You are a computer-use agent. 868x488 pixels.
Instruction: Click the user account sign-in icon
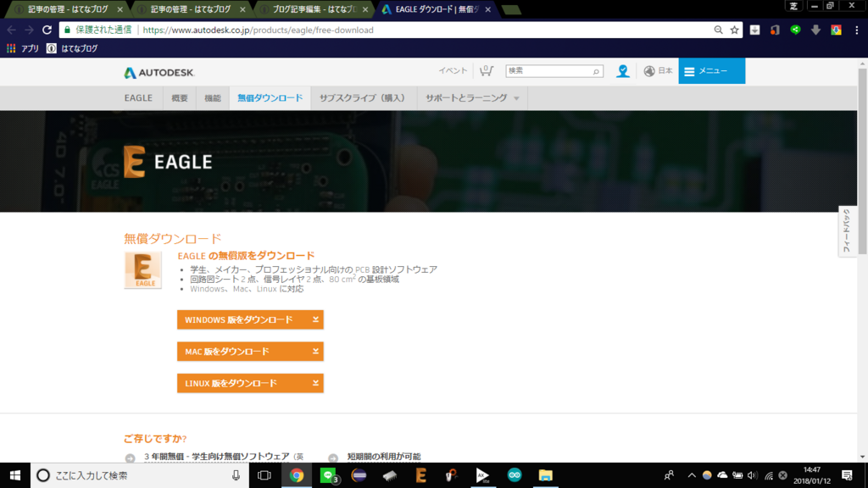pyautogui.click(x=623, y=71)
